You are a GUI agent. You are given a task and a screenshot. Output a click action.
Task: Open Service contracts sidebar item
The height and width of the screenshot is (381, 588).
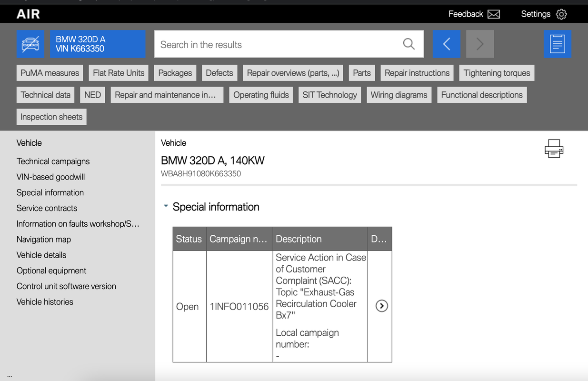click(x=47, y=208)
